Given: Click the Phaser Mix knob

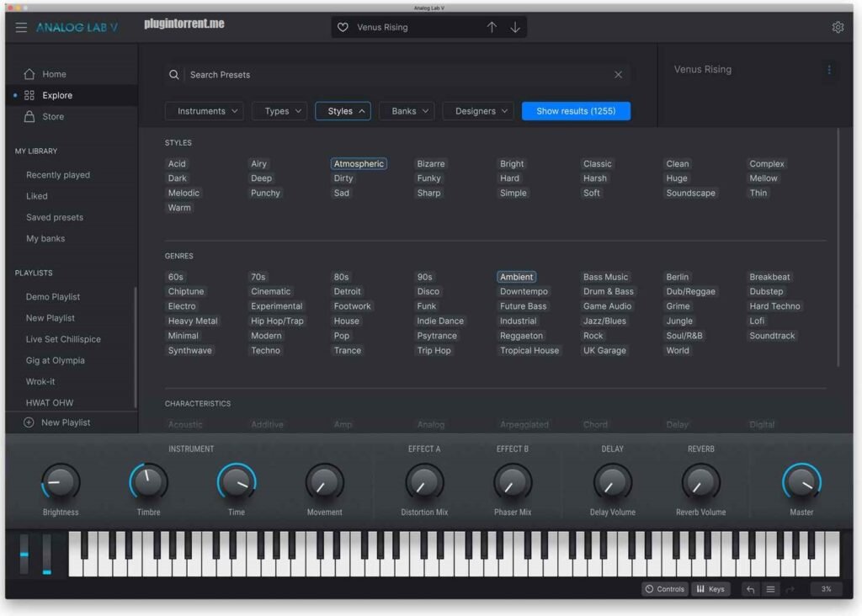Looking at the screenshot, I should pos(513,482).
